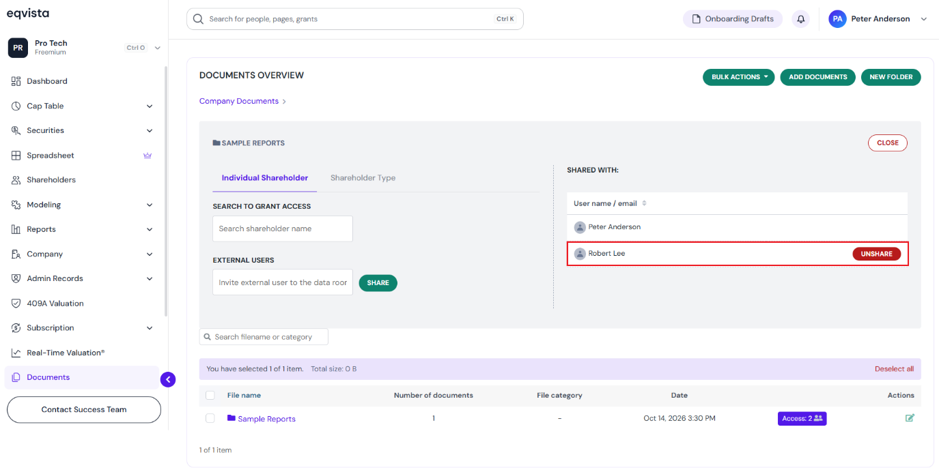The image size is (939, 470).
Task: Expand the Cap Table menu chevron
Action: (x=150, y=107)
